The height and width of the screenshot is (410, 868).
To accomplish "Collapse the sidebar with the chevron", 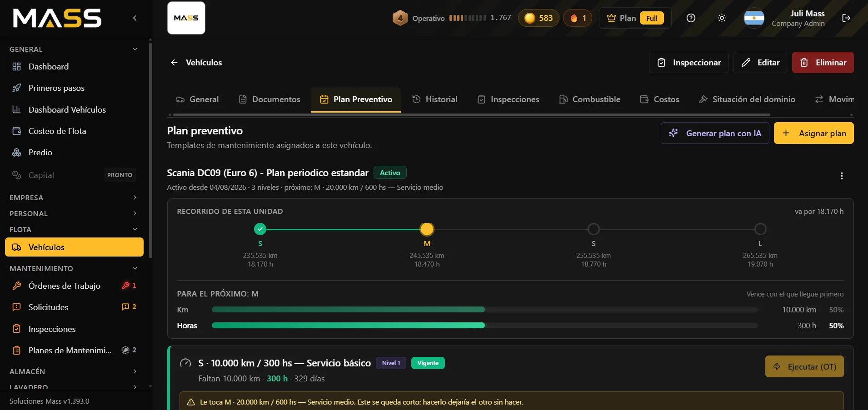I will (135, 18).
